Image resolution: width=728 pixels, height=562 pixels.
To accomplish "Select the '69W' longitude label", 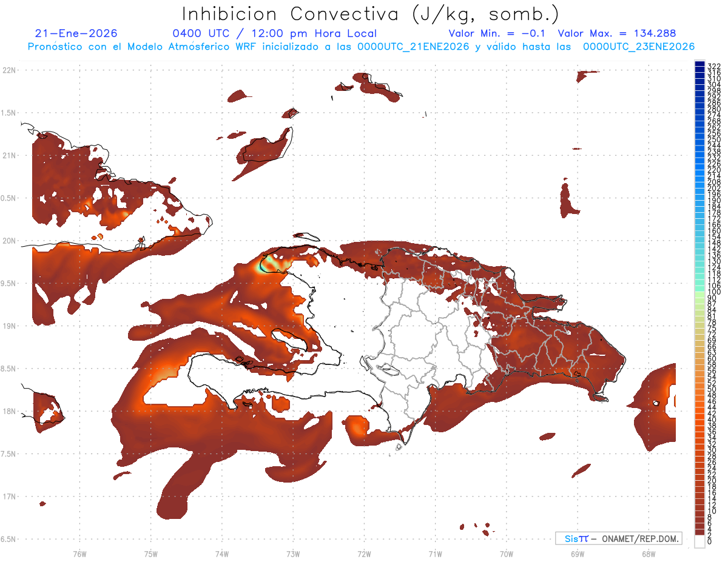I will [x=577, y=554].
